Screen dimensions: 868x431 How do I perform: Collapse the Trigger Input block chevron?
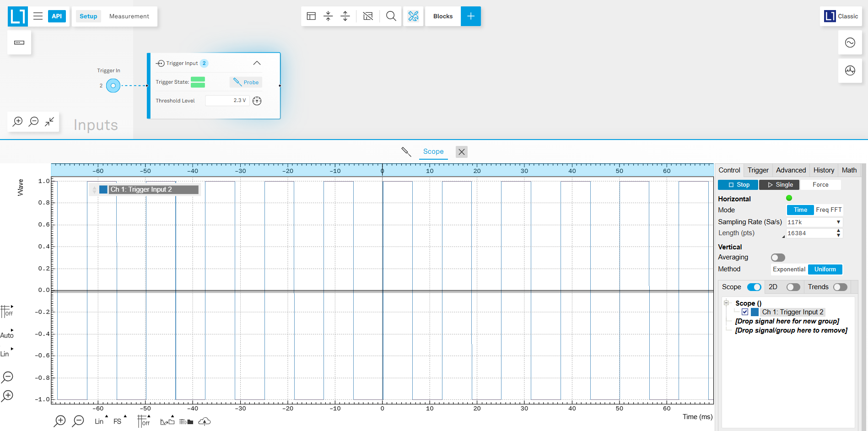(257, 63)
